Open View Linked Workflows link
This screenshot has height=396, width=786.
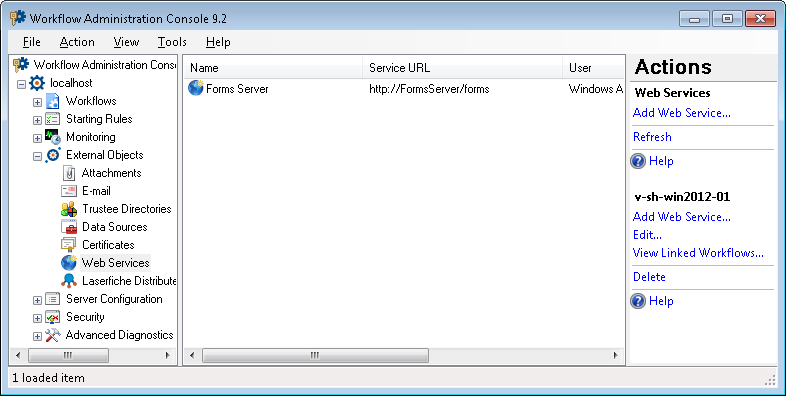(x=698, y=253)
